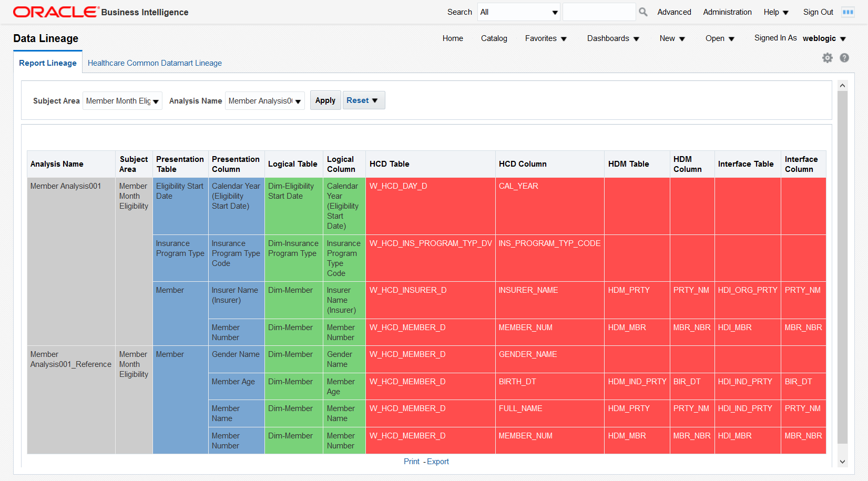
Task: Click the INSURER_NAME cell
Action: 550,300
